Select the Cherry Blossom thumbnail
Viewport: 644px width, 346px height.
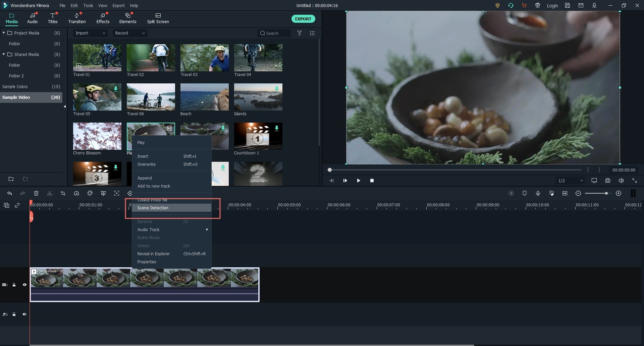coord(97,136)
